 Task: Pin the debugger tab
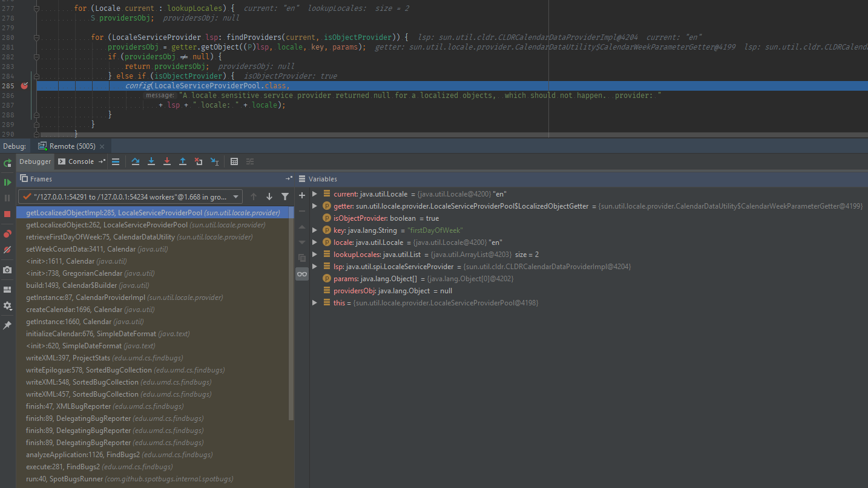point(8,325)
